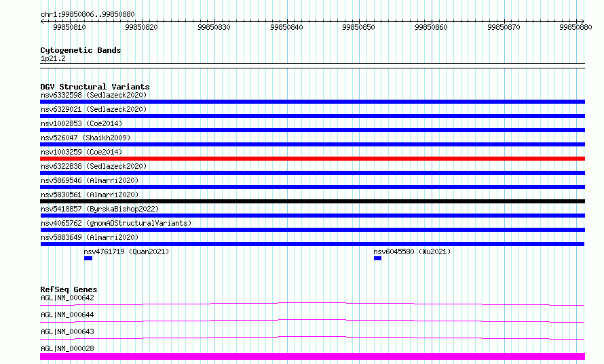Open variant label nsv6322838 (Sedlazeck2020)
This screenshot has width=604, height=364.
tap(94, 166)
